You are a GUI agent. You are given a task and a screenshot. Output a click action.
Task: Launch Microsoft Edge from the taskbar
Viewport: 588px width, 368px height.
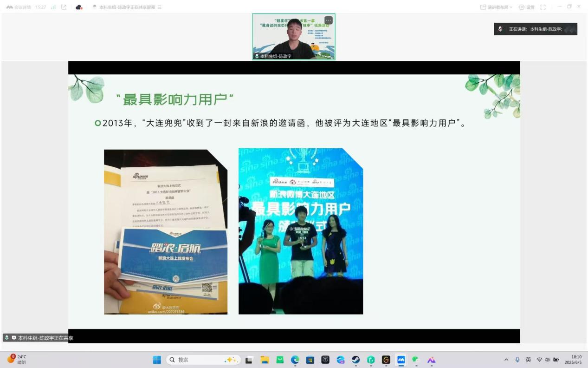pos(295,360)
